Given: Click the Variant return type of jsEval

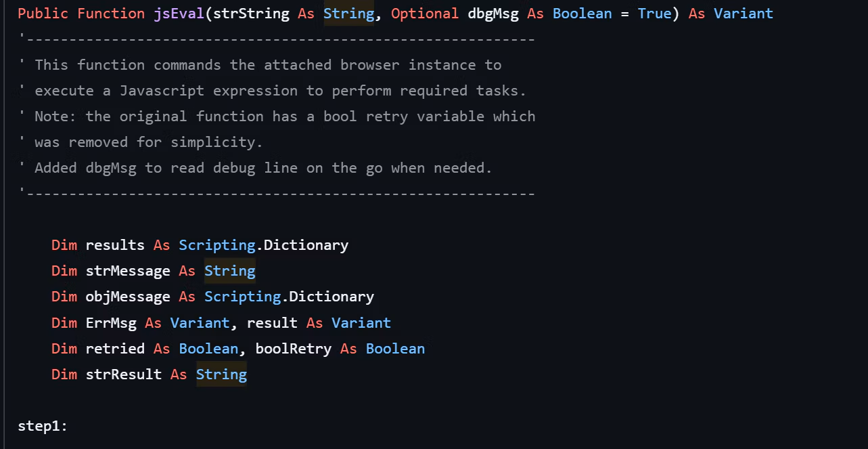Looking at the screenshot, I should pyautogui.click(x=744, y=14).
